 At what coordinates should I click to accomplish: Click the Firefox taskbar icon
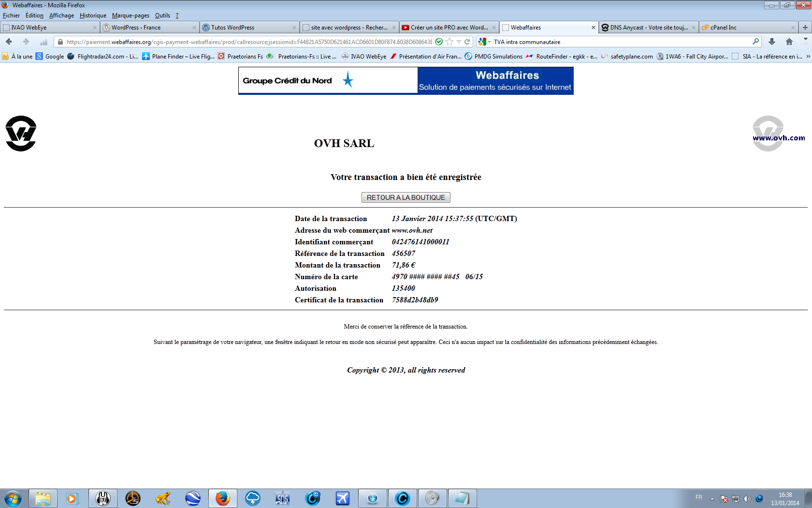pyautogui.click(x=223, y=498)
